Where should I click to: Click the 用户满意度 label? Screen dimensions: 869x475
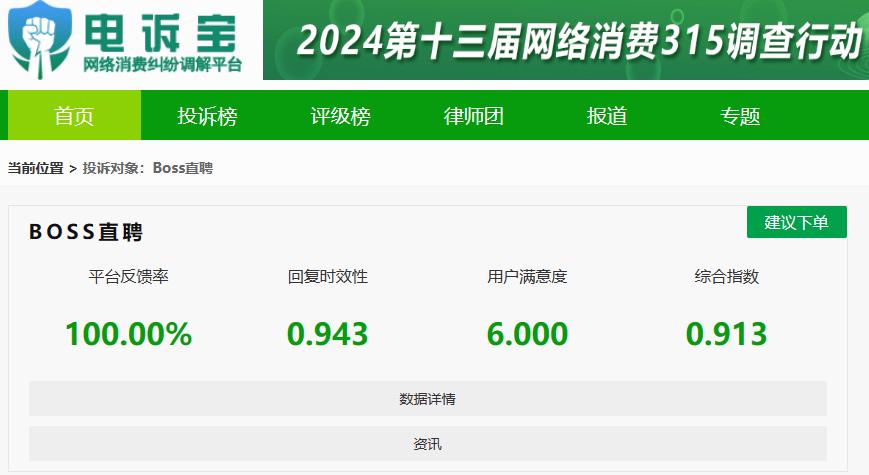pyautogui.click(x=527, y=276)
